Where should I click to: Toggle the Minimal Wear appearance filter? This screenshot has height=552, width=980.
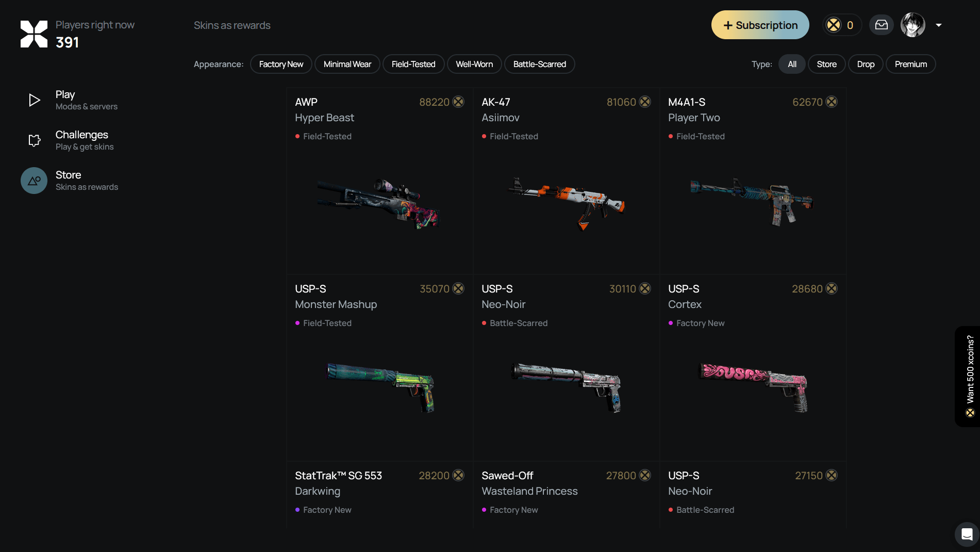(x=347, y=64)
